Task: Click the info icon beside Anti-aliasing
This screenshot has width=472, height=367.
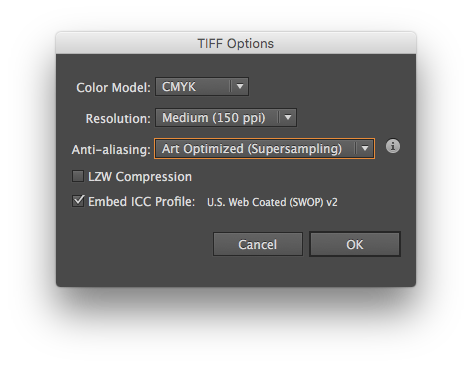Action: (393, 146)
